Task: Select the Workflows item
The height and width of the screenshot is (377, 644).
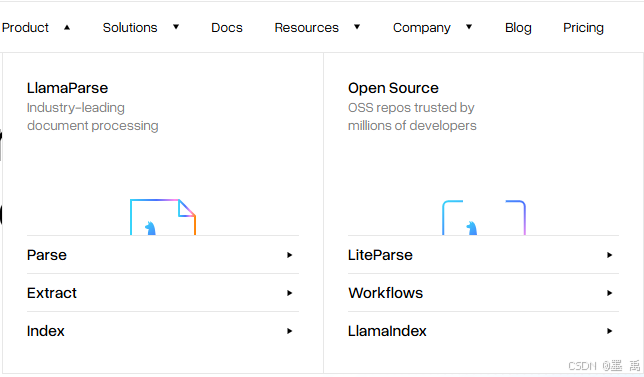Action: coord(483,293)
